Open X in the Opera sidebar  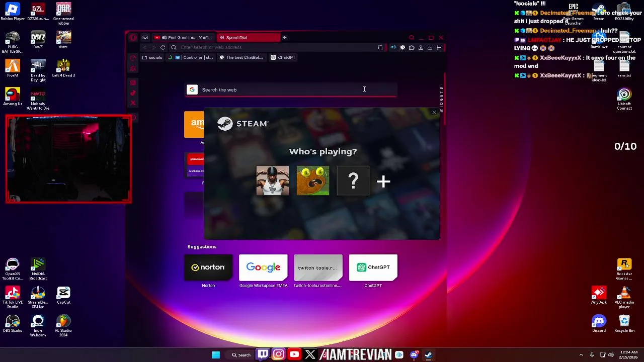coord(133,103)
